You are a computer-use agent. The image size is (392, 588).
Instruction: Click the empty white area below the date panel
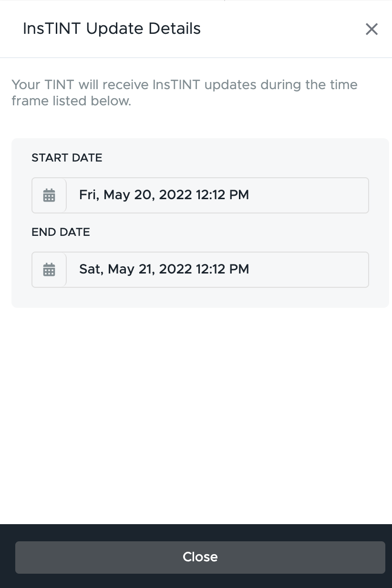click(196, 415)
